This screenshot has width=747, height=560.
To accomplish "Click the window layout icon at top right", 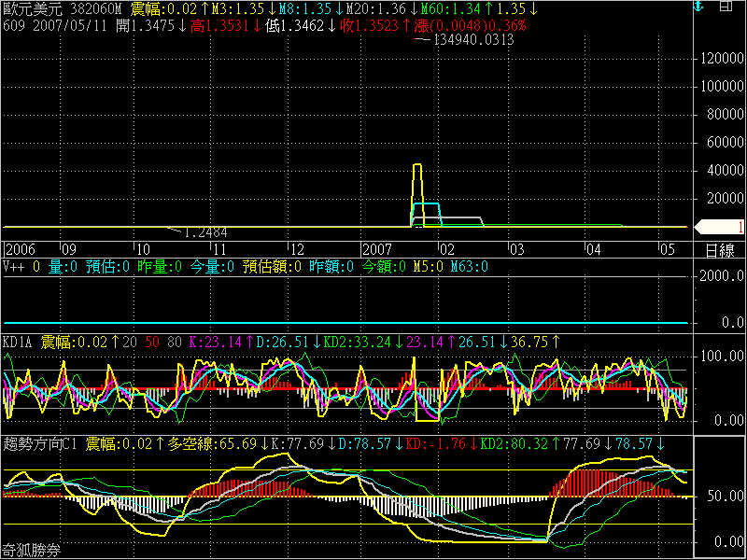I will click(726, 7).
